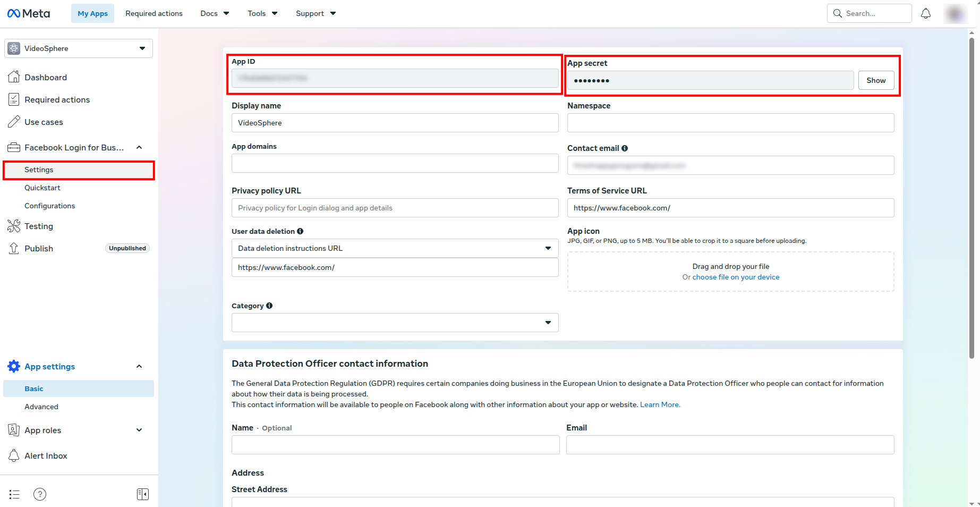Open the list icon at sidebar bottom
The image size is (980, 507).
(14, 494)
